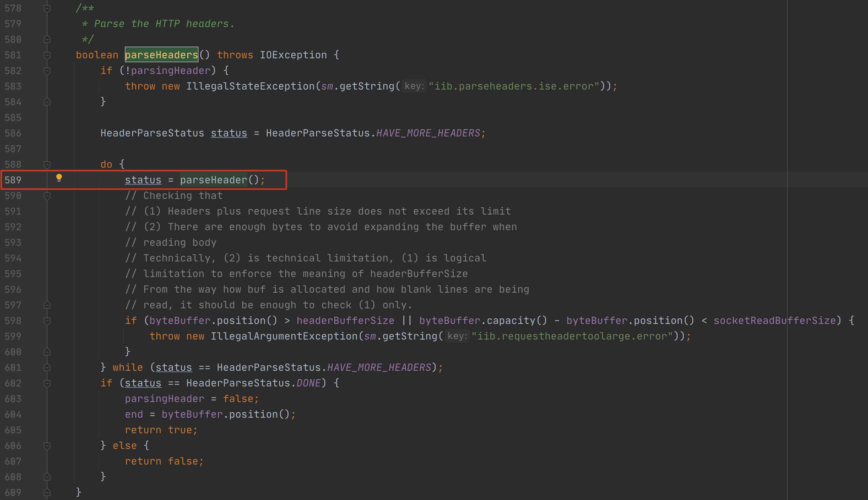Collapse the parseHeaders method at line 581
Image resolution: width=868 pixels, height=500 pixels.
click(x=47, y=55)
